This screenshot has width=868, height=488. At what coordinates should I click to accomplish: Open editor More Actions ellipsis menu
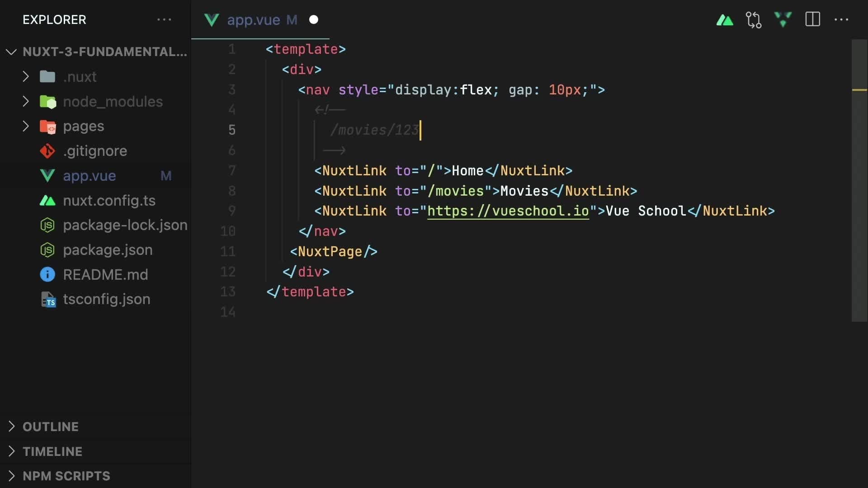pyautogui.click(x=841, y=20)
